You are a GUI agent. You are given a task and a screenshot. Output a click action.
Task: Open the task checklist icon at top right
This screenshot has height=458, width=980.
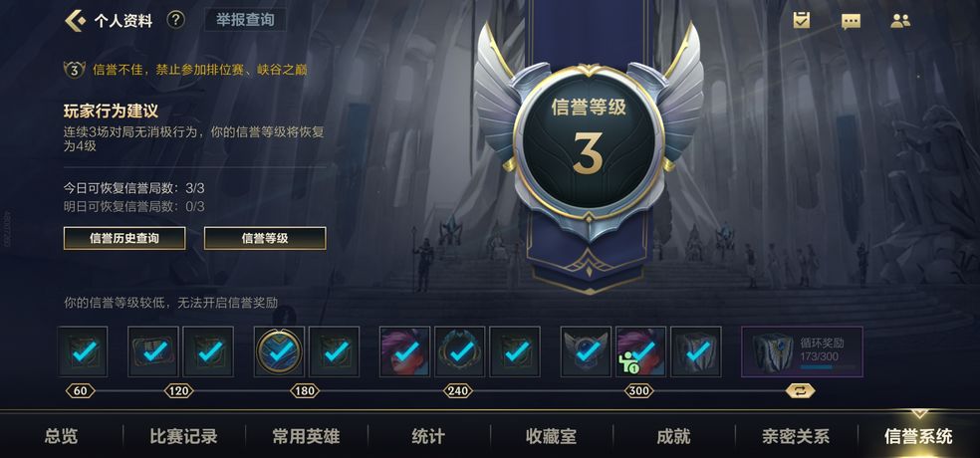tap(801, 20)
